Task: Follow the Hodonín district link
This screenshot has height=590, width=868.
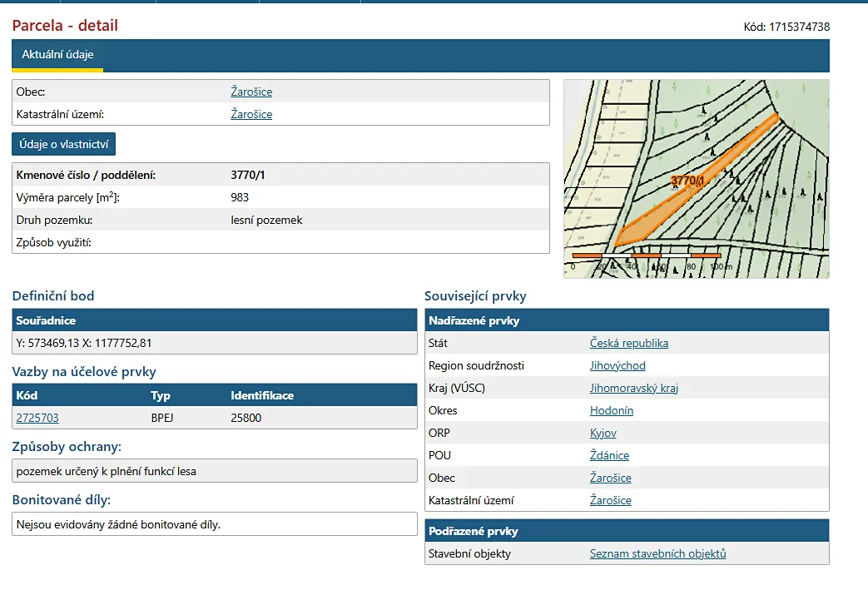Action: 612,411
